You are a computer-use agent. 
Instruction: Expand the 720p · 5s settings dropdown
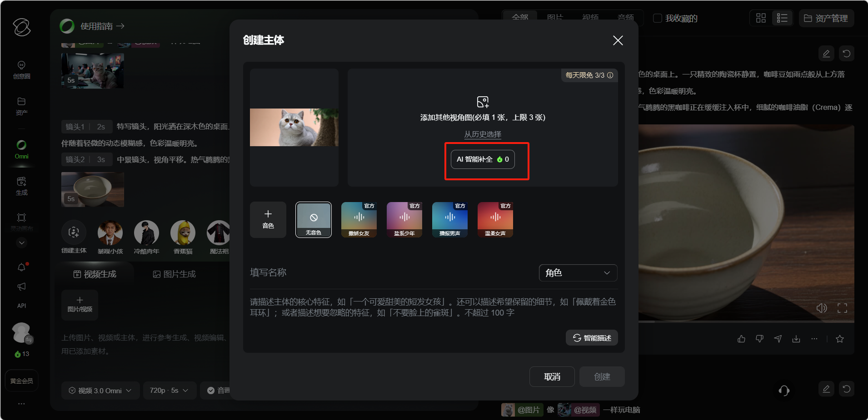(169, 390)
